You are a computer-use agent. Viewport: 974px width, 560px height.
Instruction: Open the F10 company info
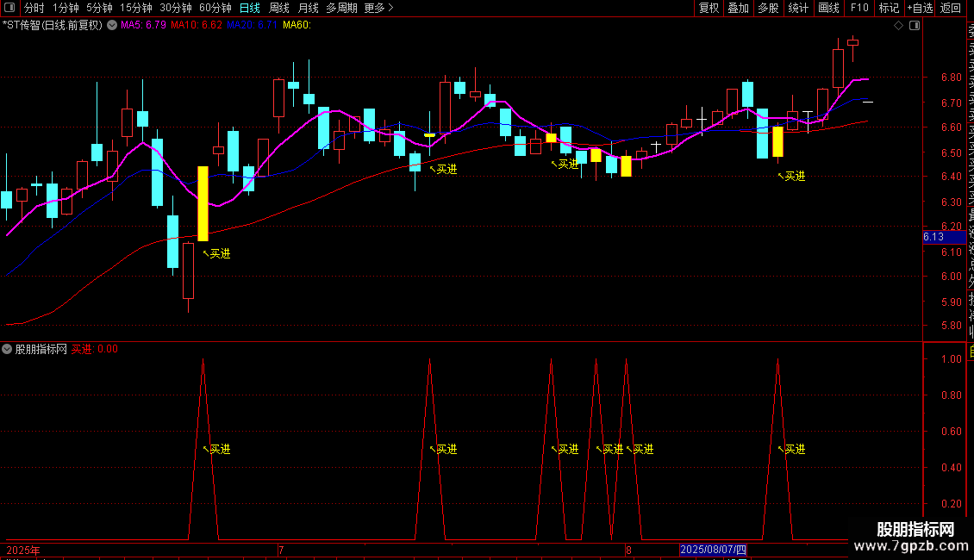[859, 8]
